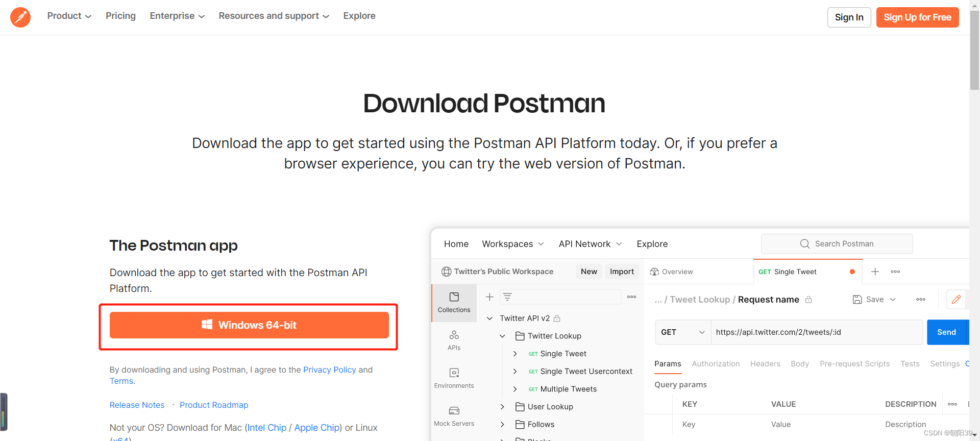Screen dimensions: 980x441
Task: Click the plus icon to create a collection
Action: tap(489, 297)
